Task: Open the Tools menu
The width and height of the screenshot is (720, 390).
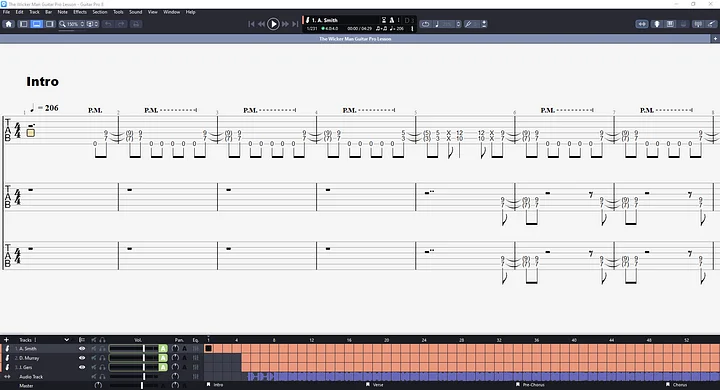Action: click(x=118, y=12)
